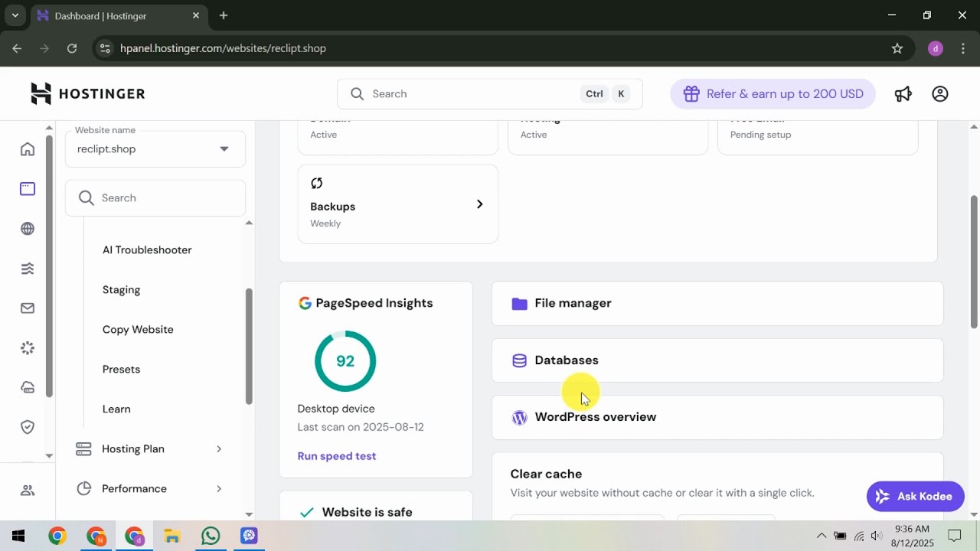Image resolution: width=980 pixels, height=551 pixels.
Task: Open the people icon at the rail bottom
Action: tap(28, 491)
